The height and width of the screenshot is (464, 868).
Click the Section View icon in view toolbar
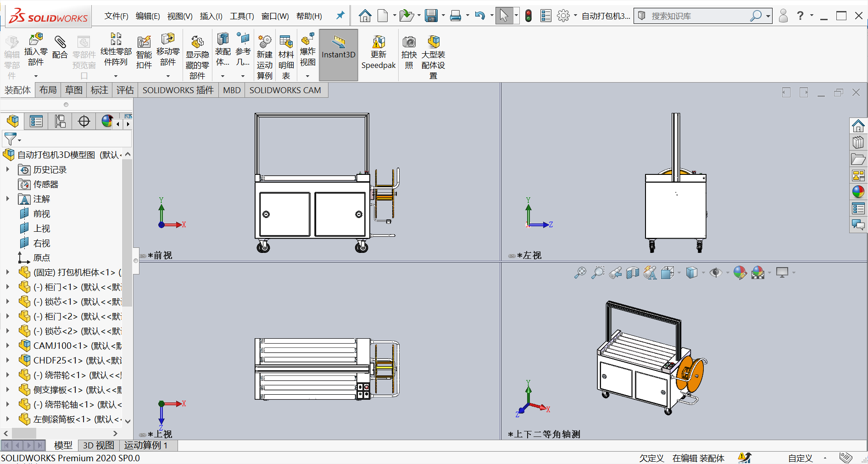pos(633,273)
